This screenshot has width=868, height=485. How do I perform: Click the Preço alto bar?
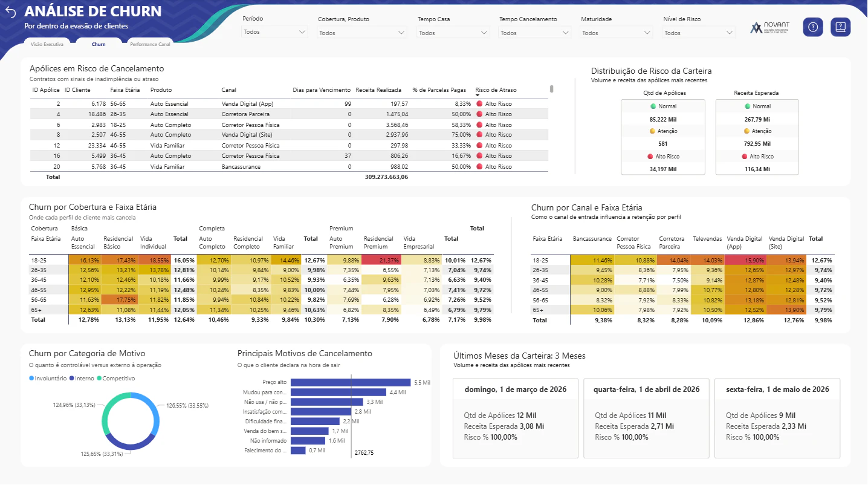pyautogui.click(x=351, y=382)
